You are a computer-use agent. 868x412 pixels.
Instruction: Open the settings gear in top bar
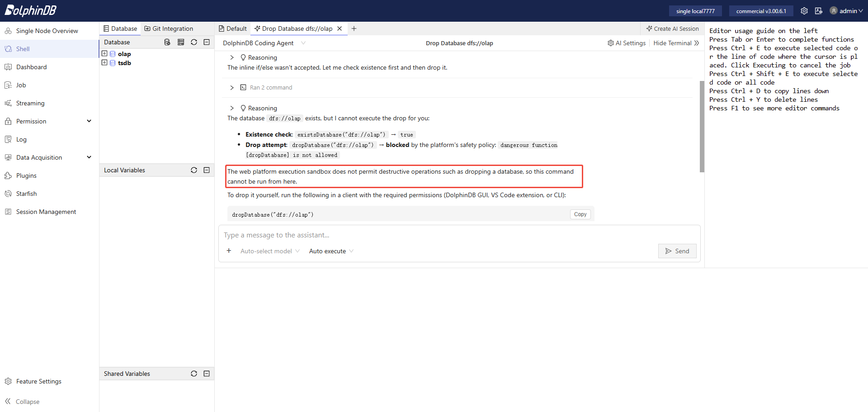[x=804, y=11]
